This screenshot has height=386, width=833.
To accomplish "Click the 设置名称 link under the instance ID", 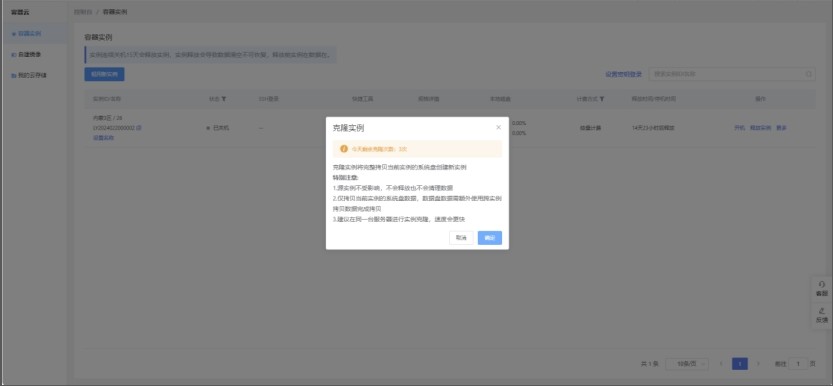I will pyautogui.click(x=104, y=138).
